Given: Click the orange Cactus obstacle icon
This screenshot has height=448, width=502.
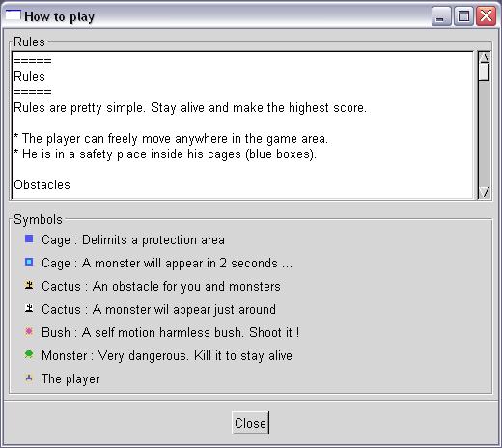Looking at the screenshot, I should 29,285.
